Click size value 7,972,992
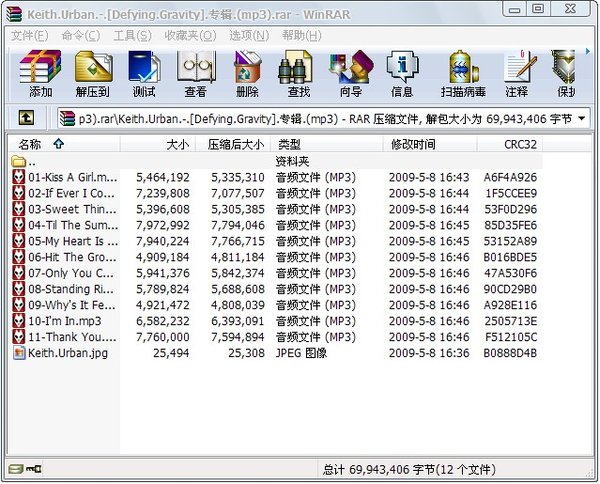600x484 pixels. tap(163, 225)
